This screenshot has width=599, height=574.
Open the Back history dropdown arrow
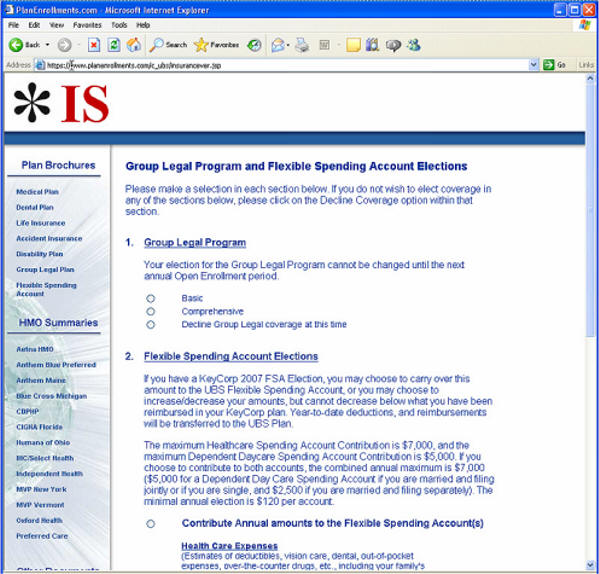click(x=48, y=45)
